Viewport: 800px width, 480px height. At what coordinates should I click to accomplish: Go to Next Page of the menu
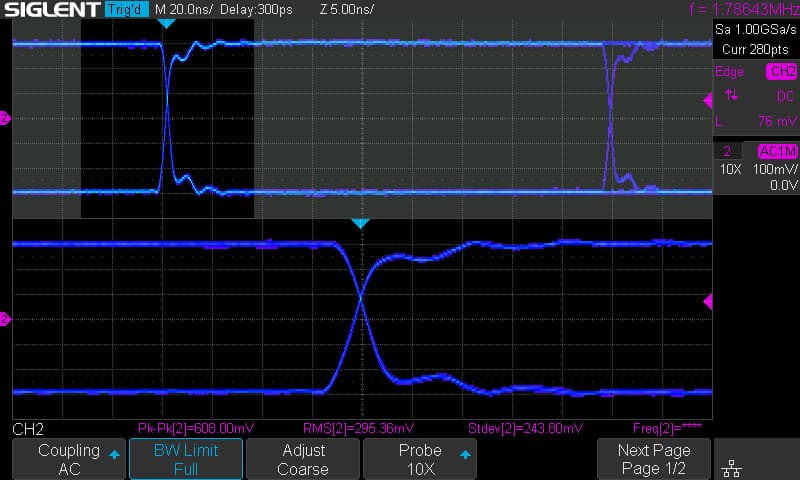[653, 459]
